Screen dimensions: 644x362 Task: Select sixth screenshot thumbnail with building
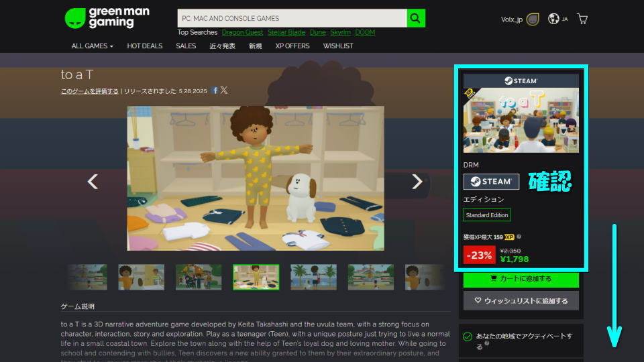(371, 277)
